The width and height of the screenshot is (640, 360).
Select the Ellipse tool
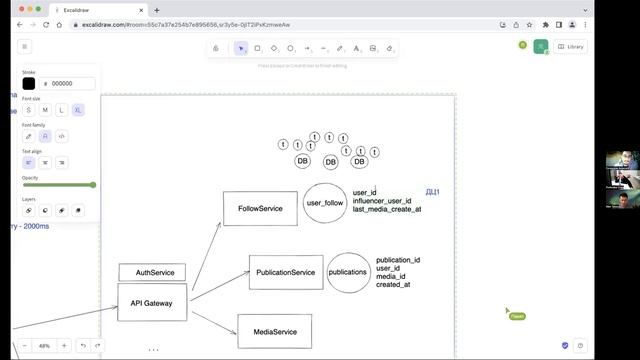[x=290, y=49]
